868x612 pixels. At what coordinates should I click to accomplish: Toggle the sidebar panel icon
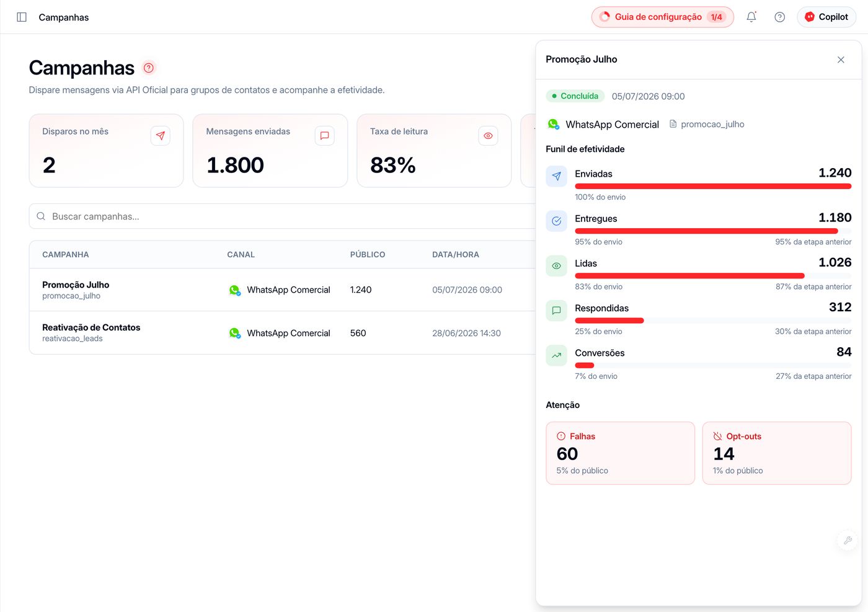[x=22, y=17]
